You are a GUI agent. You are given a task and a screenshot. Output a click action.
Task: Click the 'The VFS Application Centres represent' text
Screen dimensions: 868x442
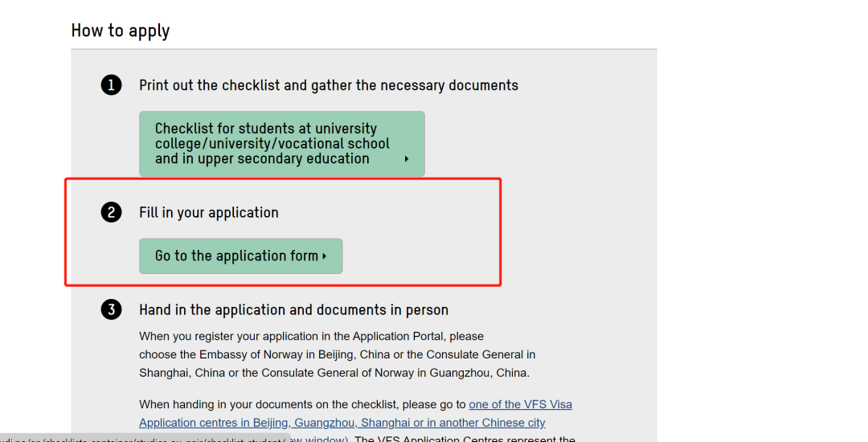pos(465,439)
